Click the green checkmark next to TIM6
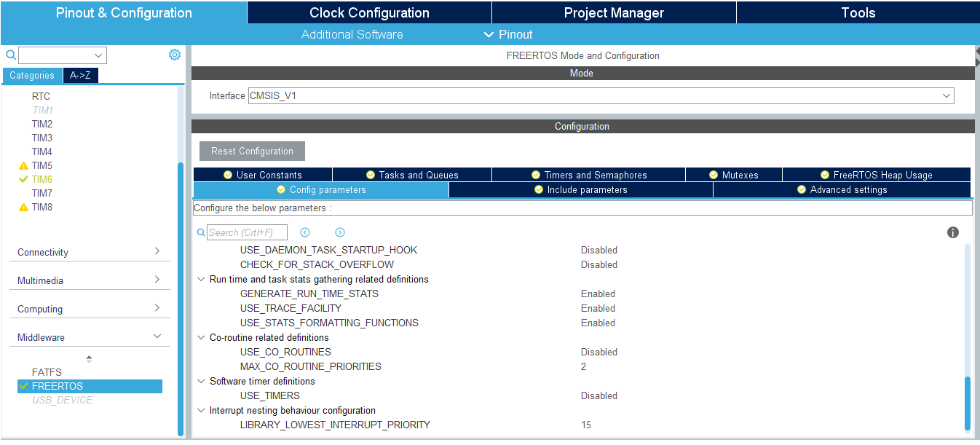This screenshot has width=980, height=445. tap(24, 179)
